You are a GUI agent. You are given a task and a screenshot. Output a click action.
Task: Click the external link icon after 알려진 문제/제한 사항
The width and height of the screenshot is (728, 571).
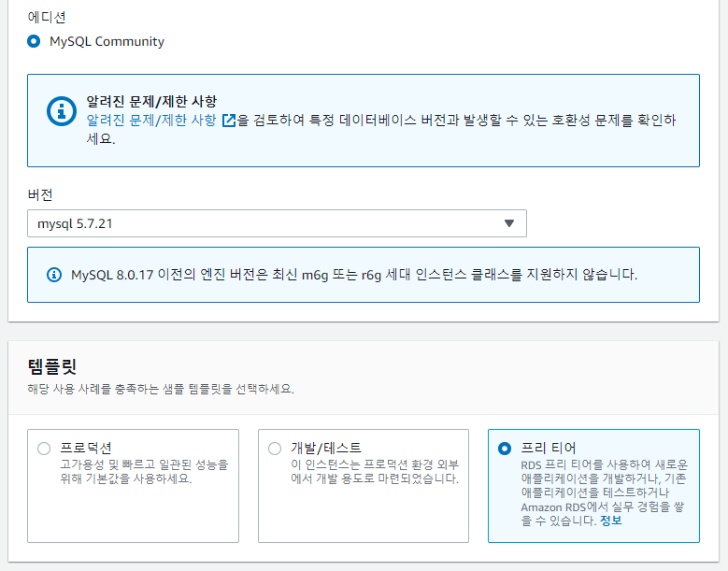[x=229, y=121]
